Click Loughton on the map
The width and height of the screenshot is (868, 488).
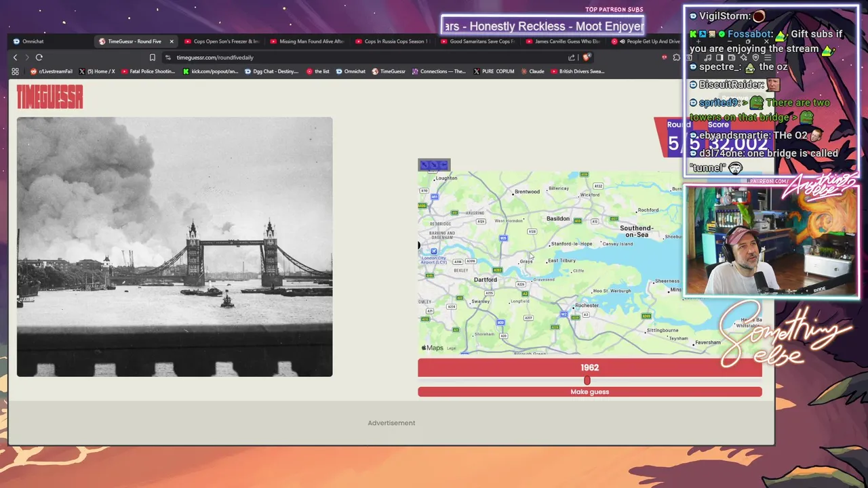[446, 178]
